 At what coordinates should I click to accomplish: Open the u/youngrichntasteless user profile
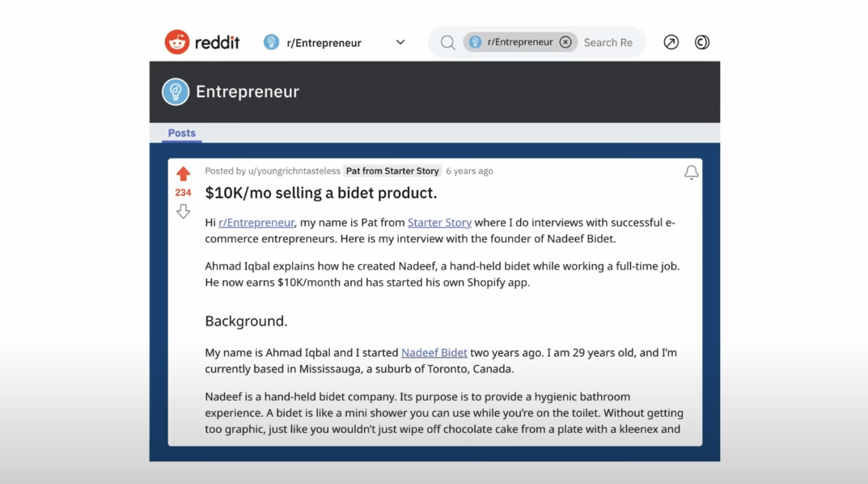(294, 171)
